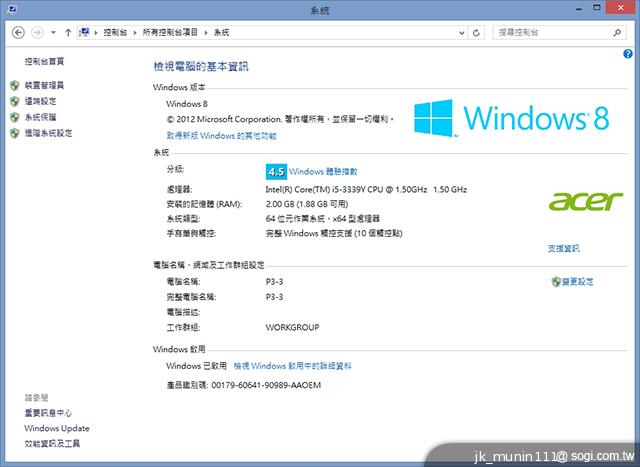
Task: Maximize the 系統 window
Action: (597, 8)
